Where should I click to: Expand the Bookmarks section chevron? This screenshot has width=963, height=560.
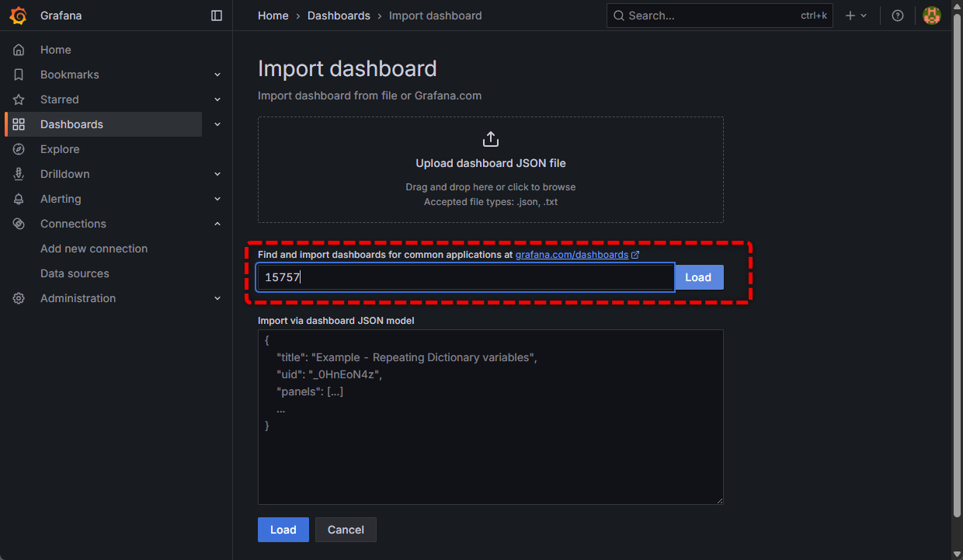pos(217,75)
